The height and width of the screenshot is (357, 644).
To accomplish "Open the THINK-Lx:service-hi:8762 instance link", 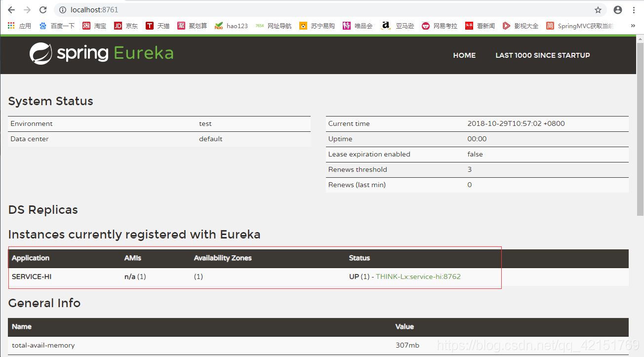I will (x=418, y=277).
